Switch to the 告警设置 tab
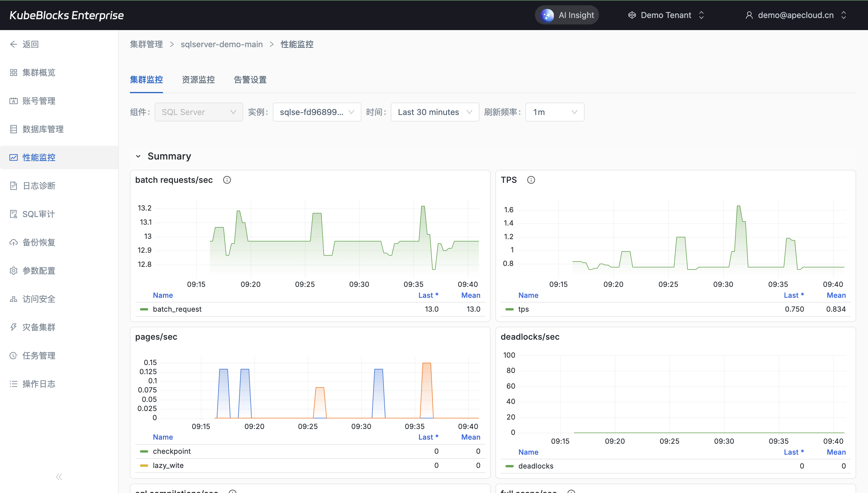The height and width of the screenshot is (493, 868). pos(250,80)
